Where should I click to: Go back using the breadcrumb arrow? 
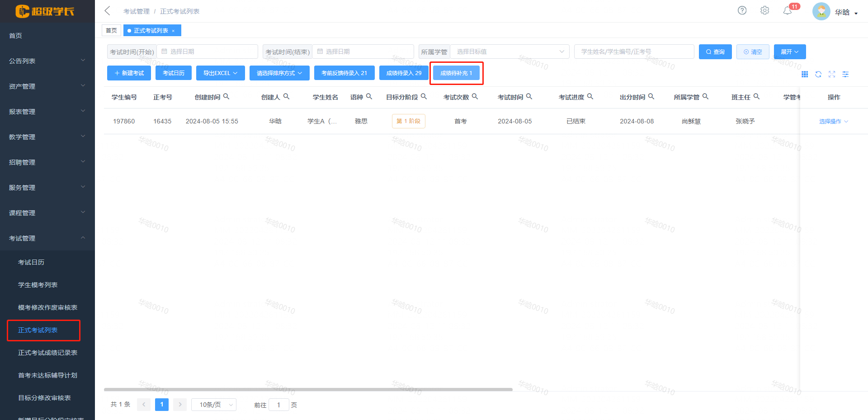click(107, 10)
